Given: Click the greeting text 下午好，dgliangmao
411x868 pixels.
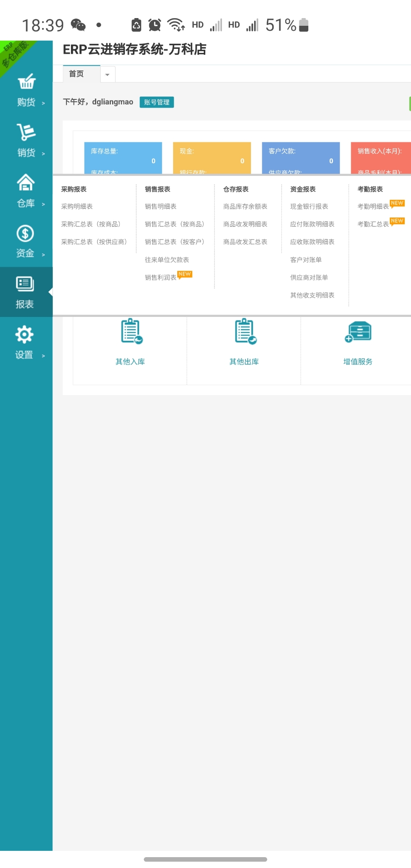Looking at the screenshot, I should (98, 102).
